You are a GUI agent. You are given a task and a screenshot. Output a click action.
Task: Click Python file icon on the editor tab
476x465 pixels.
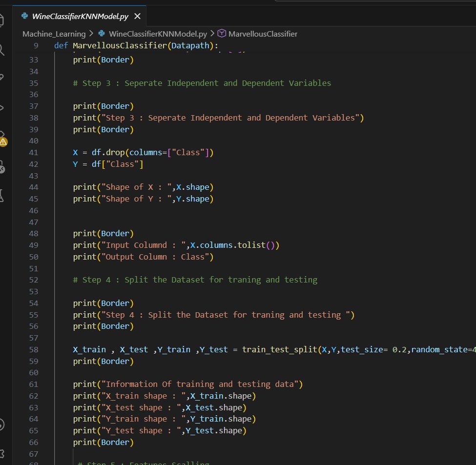point(24,16)
